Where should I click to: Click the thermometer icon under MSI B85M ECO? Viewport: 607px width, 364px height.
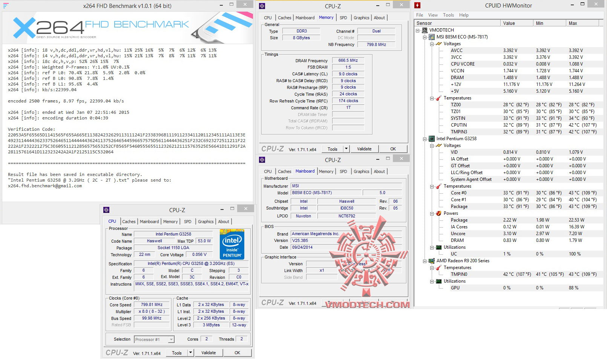pos(439,98)
